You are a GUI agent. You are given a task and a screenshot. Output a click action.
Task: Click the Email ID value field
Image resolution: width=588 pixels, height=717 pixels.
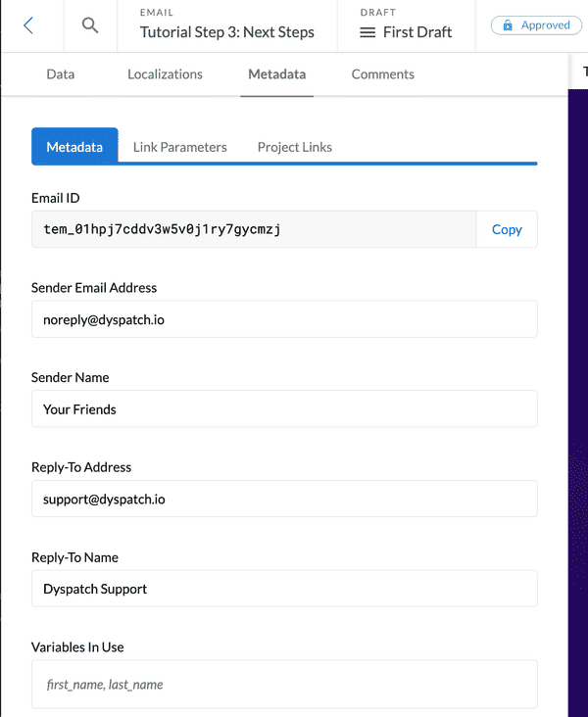(254, 229)
